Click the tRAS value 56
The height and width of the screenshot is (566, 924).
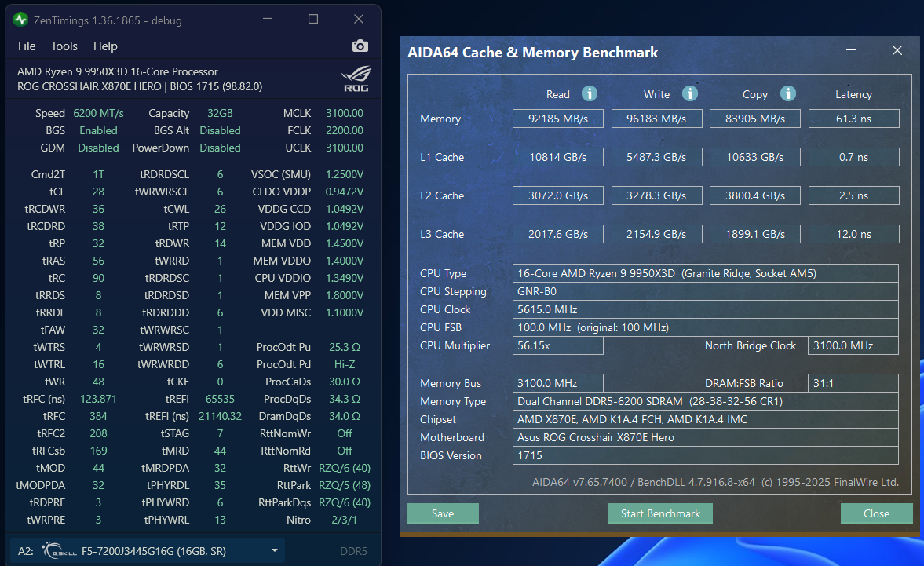click(x=98, y=261)
